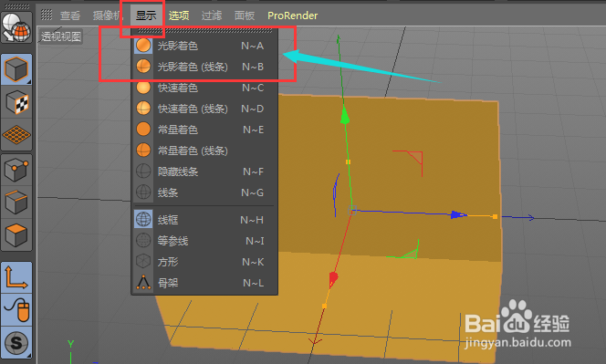Image resolution: width=606 pixels, height=364 pixels.
Task: Choose 快速着色 shading option
Action: (204, 88)
